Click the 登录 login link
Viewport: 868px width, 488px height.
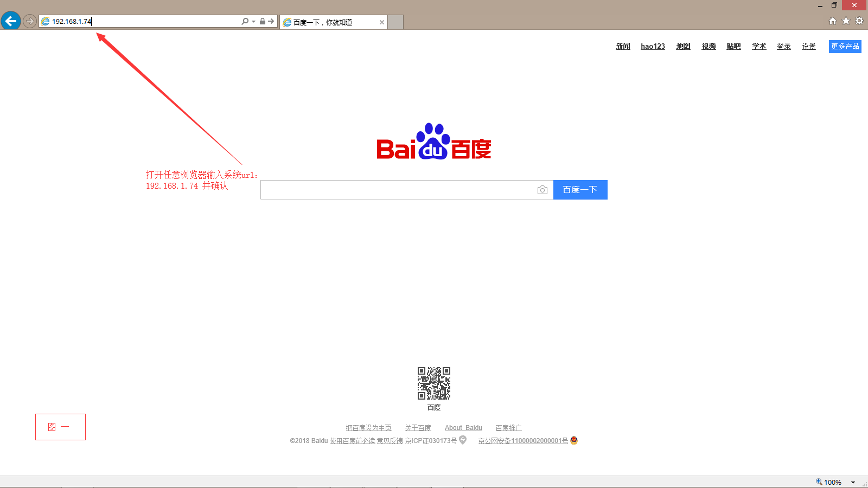tap(784, 47)
